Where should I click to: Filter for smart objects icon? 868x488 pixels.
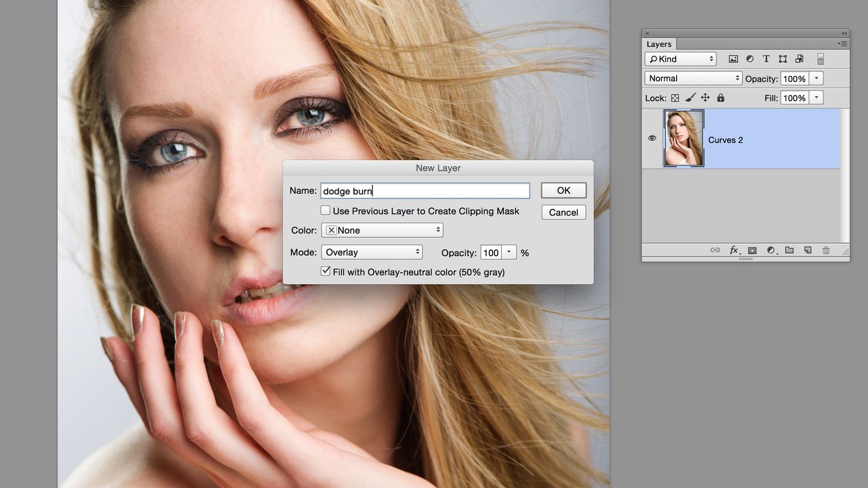click(800, 59)
